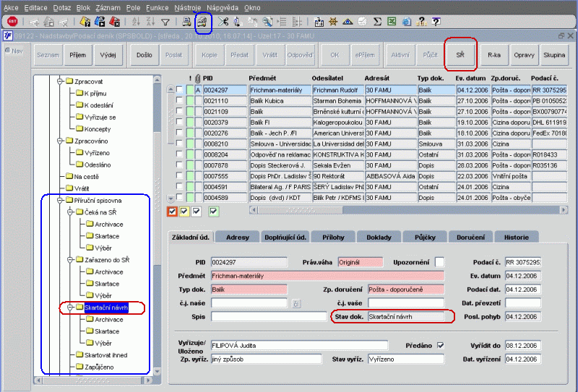Switch to the Adresy tab
This screenshot has width=578, height=392.
[238, 238]
